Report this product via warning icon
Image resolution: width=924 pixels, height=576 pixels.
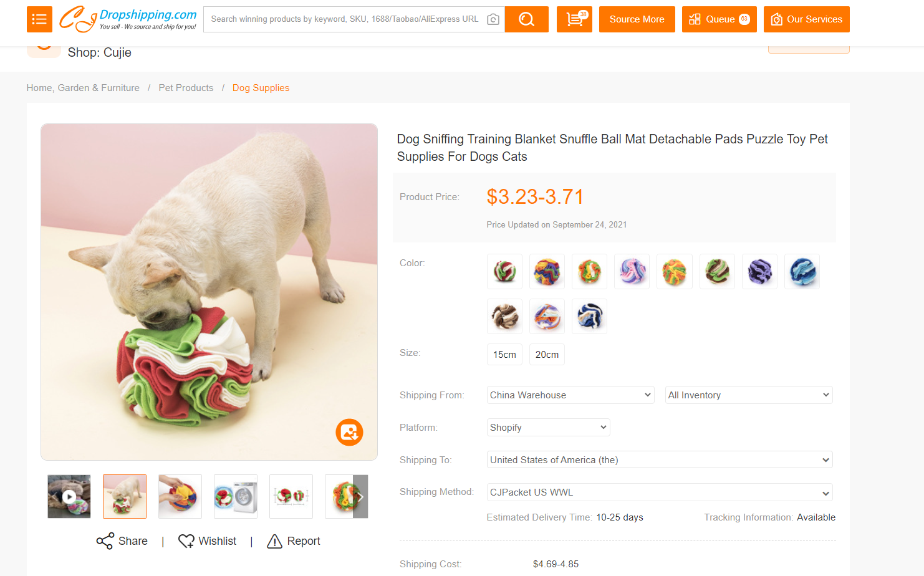(274, 541)
